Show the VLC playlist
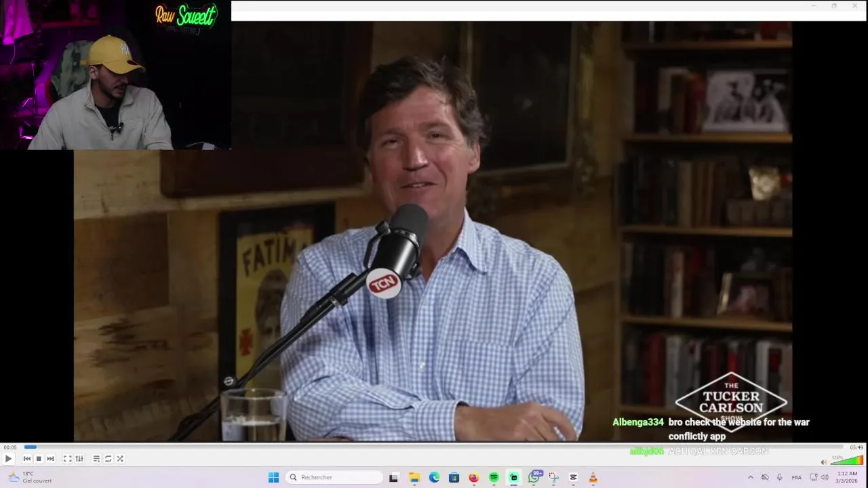Viewport: 868px width, 488px height. point(96,459)
